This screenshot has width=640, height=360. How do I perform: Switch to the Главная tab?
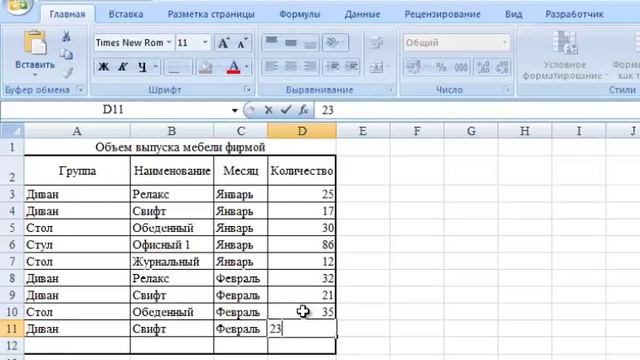coord(67,14)
